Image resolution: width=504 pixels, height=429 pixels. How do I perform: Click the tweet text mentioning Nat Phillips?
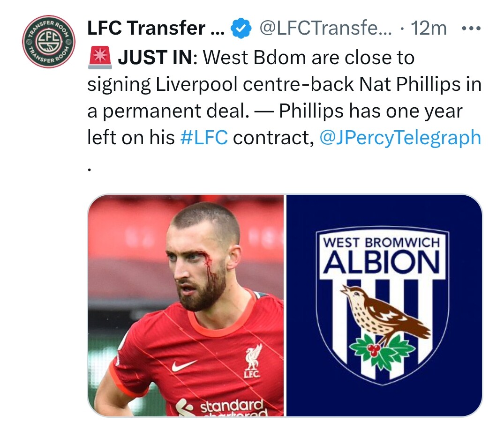(x=285, y=84)
